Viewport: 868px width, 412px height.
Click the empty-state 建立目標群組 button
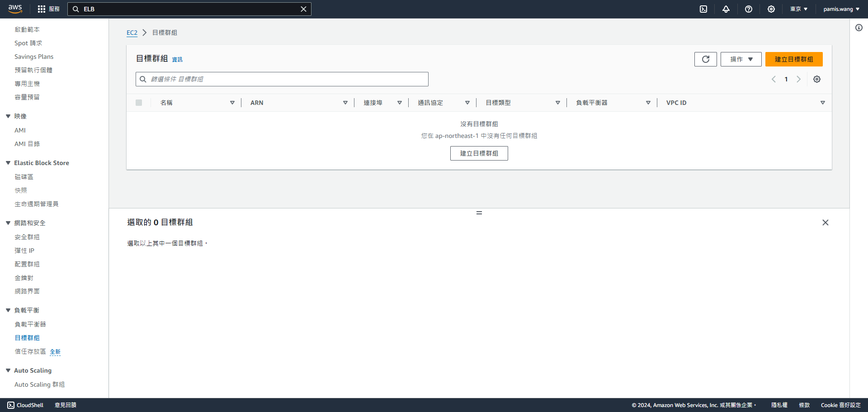[x=479, y=153]
